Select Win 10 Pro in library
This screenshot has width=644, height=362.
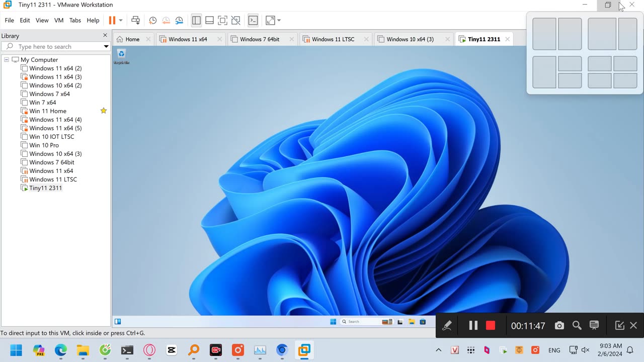point(44,145)
